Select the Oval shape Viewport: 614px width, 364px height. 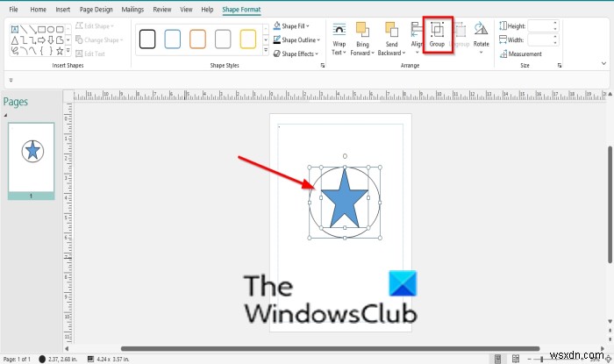point(51,29)
